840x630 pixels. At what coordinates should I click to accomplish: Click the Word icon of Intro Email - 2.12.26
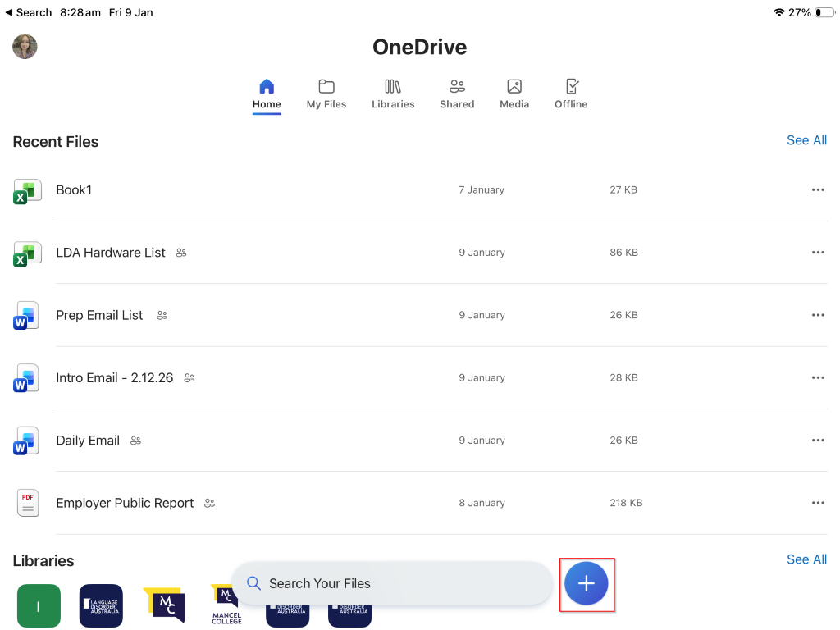(26, 378)
